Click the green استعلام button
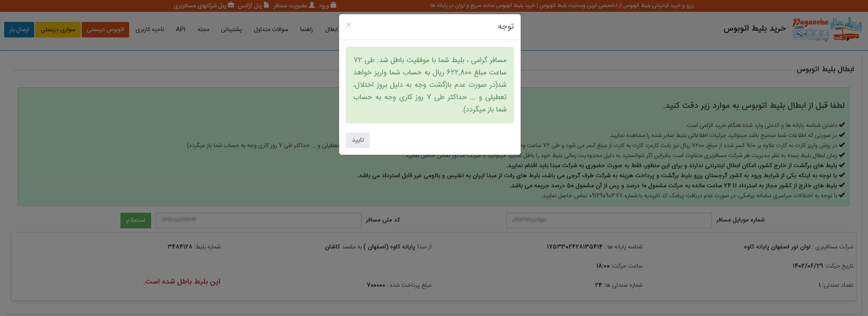The width and height of the screenshot is (868, 316). click(136, 221)
